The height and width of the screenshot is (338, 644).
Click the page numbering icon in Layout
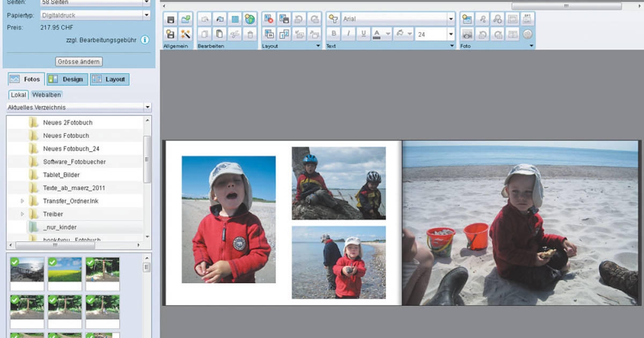pos(284,34)
